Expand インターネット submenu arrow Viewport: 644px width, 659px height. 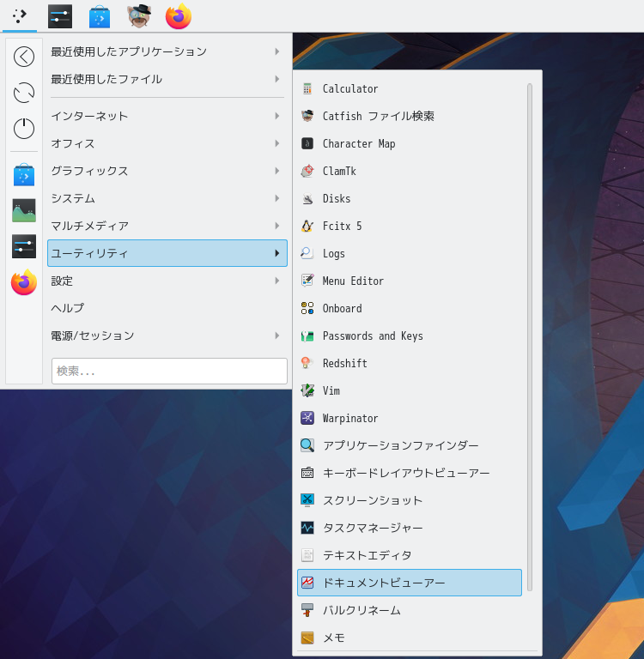point(276,116)
